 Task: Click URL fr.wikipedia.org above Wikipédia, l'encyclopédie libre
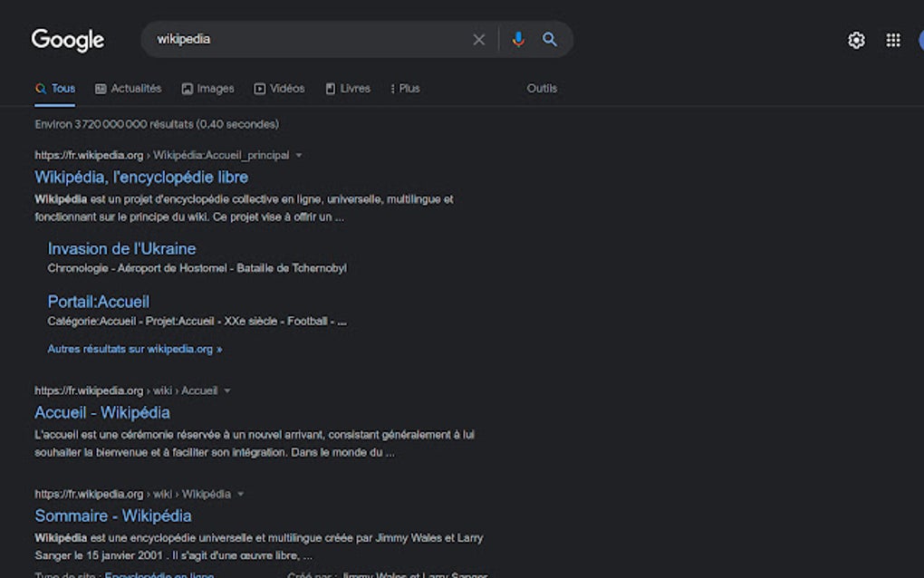(89, 156)
